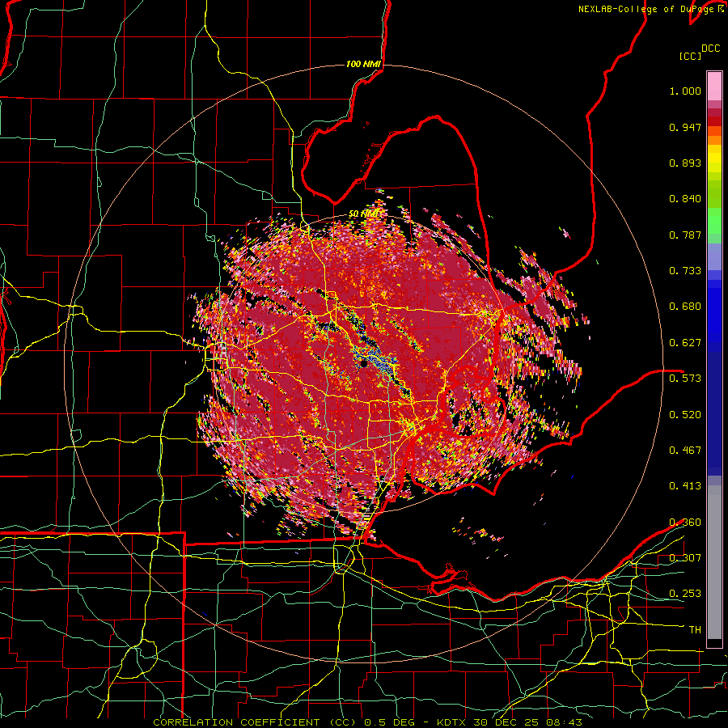Click the NEXLAB-College of DuPage watermark text
728x728 pixels.
650,9
